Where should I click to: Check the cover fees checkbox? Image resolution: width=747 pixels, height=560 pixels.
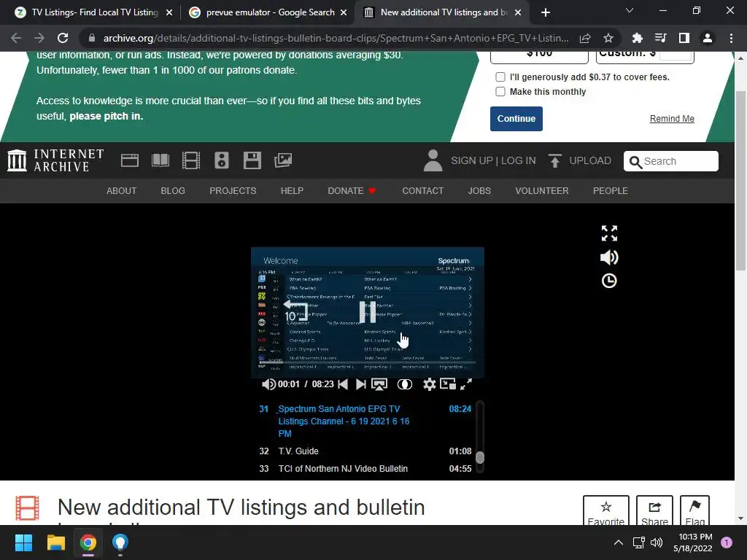500,77
